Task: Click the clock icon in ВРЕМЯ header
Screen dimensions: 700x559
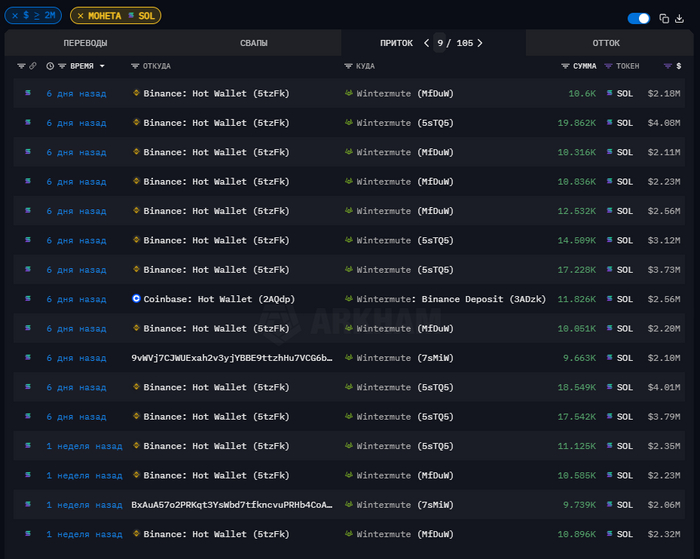Action: tap(50, 66)
